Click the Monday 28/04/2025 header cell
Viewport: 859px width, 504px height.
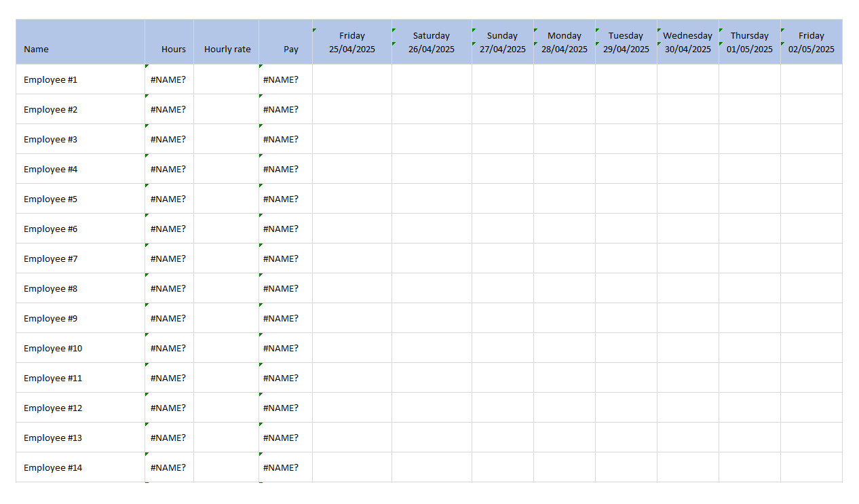click(565, 42)
